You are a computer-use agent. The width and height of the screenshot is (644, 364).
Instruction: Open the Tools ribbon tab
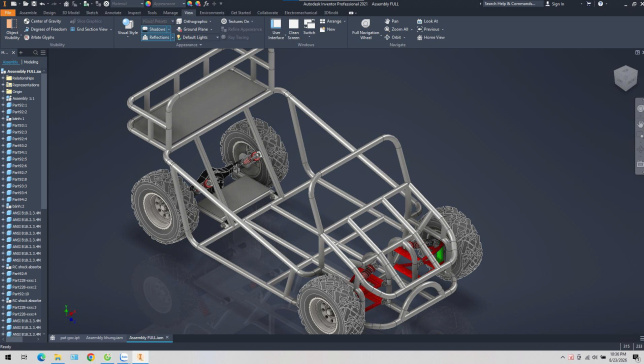(152, 13)
